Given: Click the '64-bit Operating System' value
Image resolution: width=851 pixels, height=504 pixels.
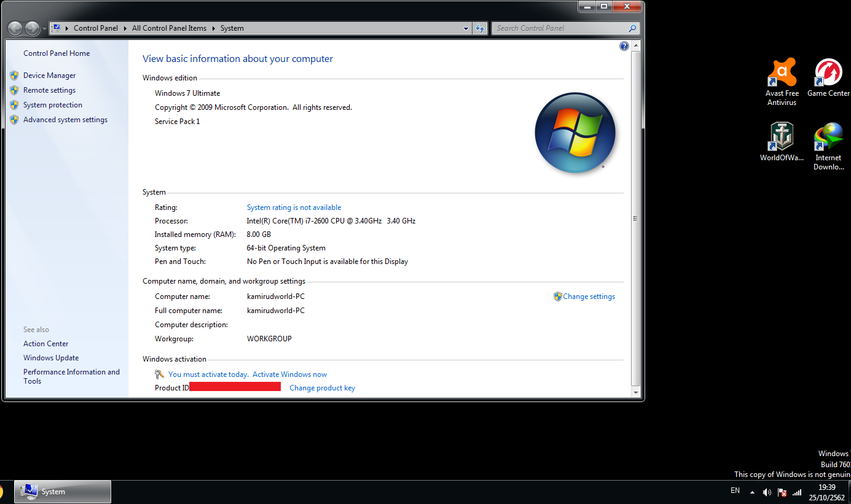Looking at the screenshot, I should [x=286, y=248].
